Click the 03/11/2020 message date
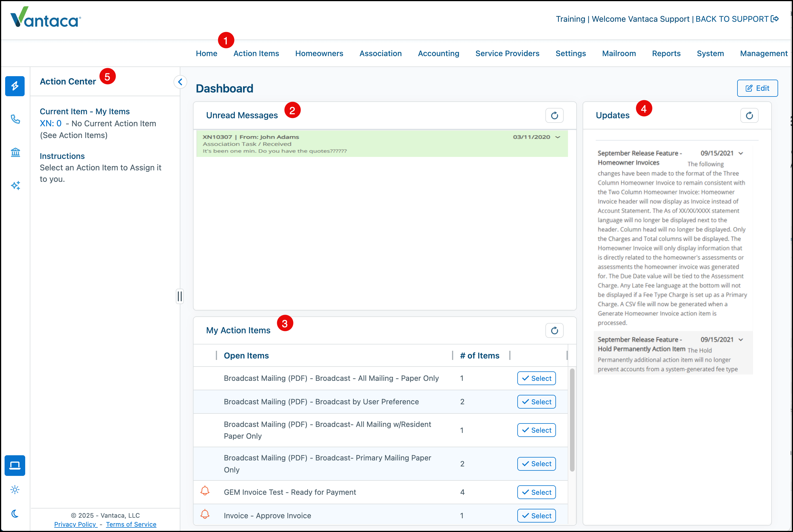This screenshot has width=793, height=532. pyautogui.click(x=531, y=137)
